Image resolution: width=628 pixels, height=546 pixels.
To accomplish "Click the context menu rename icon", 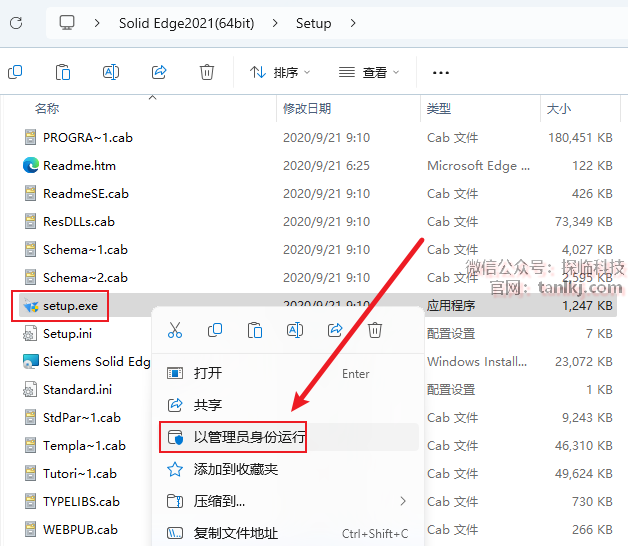I will (295, 330).
